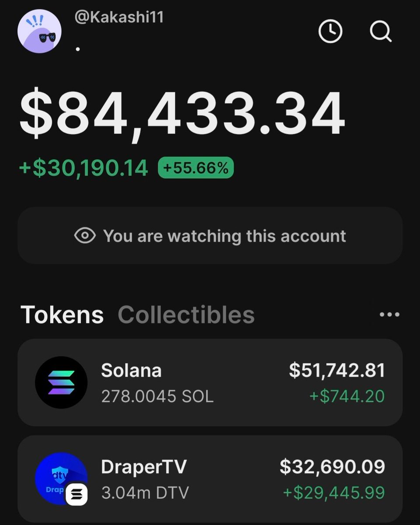This screenshot has width=420, height=525.
Task: Tap the $84,433.34 total balance
Action: 182,114
